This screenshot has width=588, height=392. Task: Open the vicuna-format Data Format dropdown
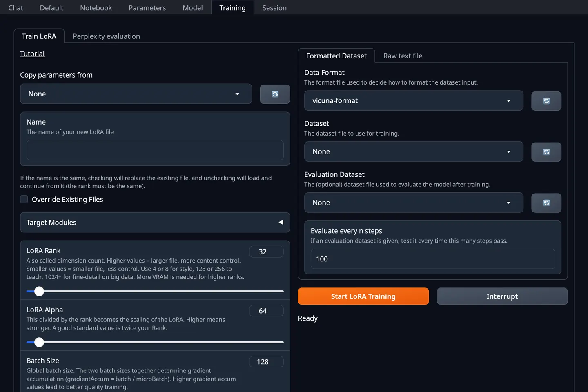414,101
